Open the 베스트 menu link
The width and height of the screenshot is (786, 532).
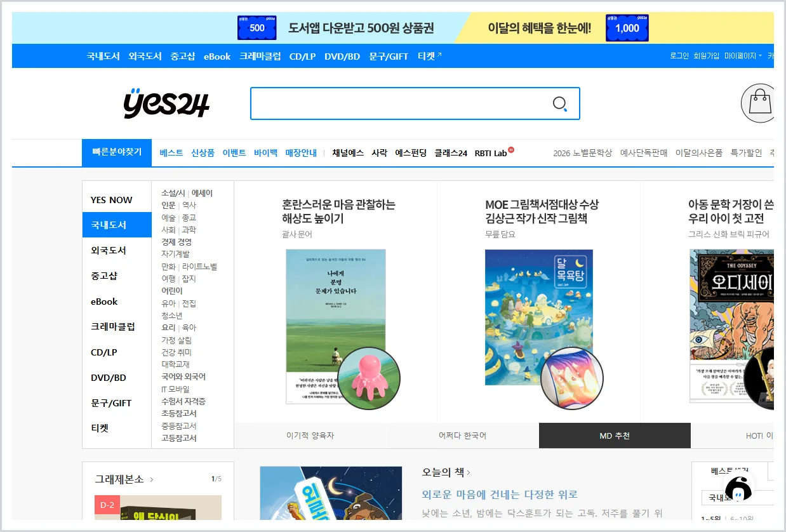tap(171, 153)
